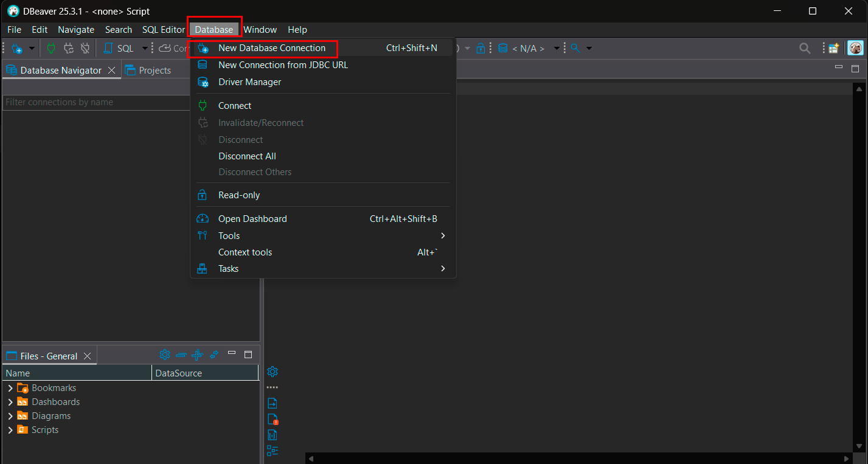Click the green Connect plug toolbar icon

(x=51, y=48)
